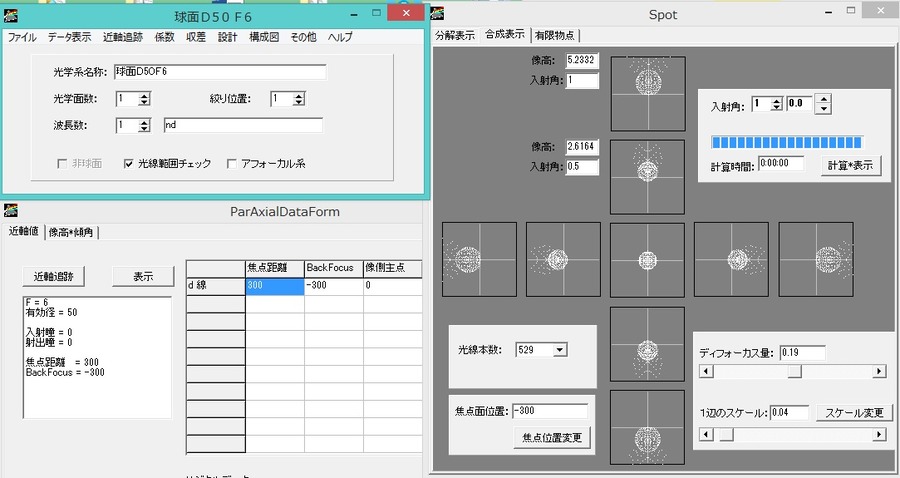Click the scale slider thumb
This screenshot has height=478, width=900.
pyautogui.click(x=727, y=435)
